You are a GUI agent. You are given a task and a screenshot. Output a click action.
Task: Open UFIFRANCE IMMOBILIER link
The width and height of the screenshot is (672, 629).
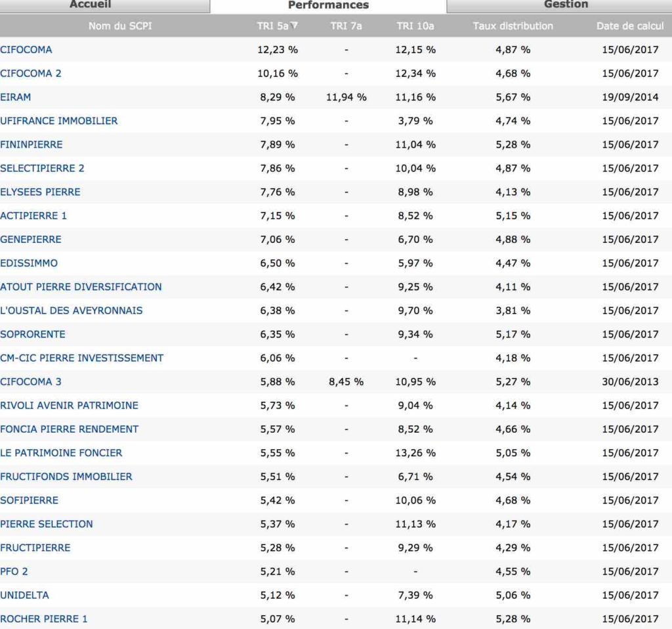[58, 121]
